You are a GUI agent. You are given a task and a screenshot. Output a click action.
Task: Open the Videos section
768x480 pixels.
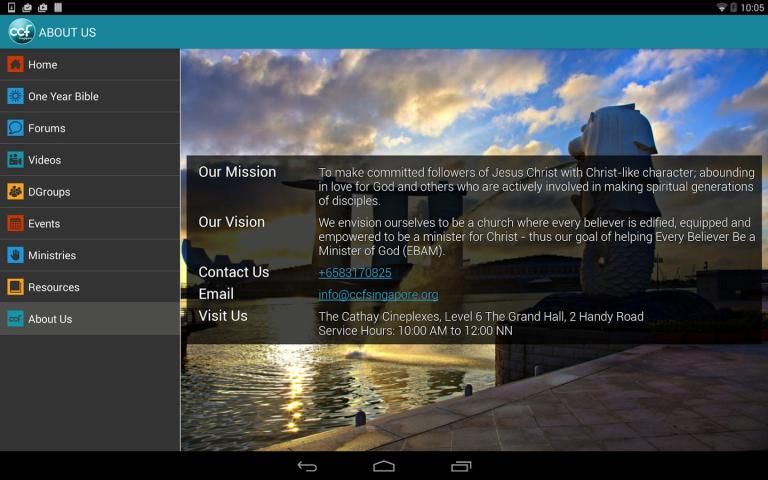coord(45,160)
